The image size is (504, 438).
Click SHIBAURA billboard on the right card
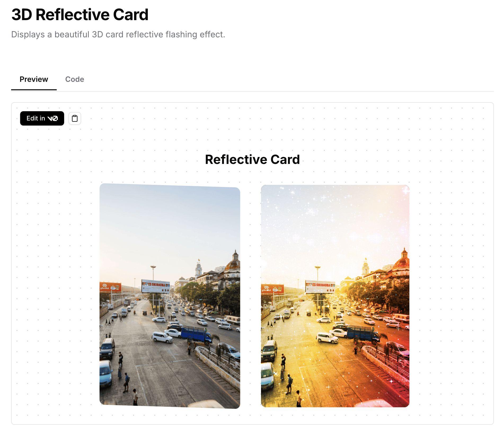(320, 287)
